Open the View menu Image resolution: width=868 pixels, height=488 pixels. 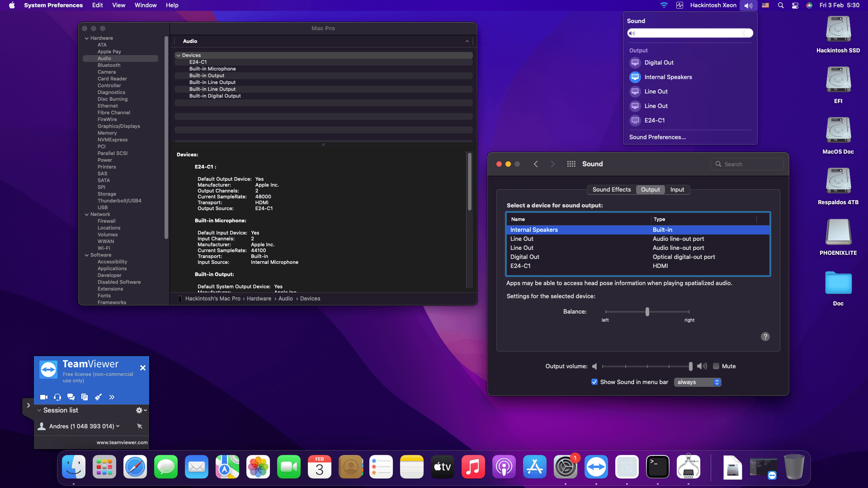pos(118,5)
